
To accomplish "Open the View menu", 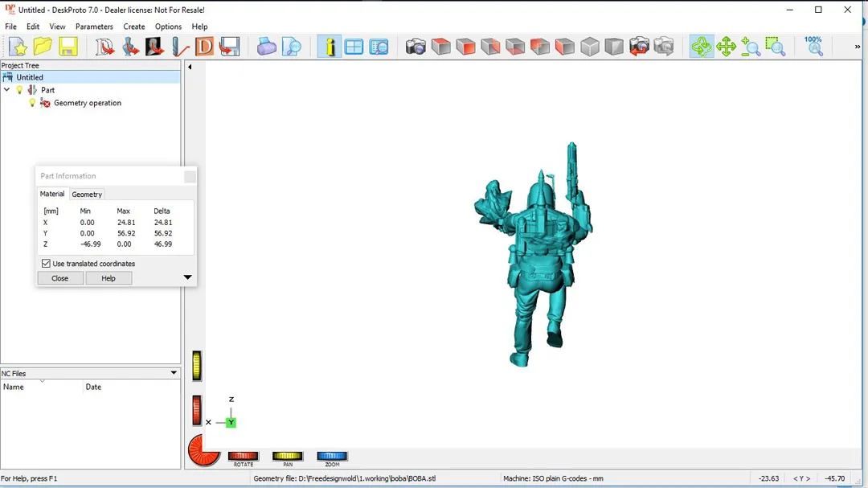I will tap(57, 27).
